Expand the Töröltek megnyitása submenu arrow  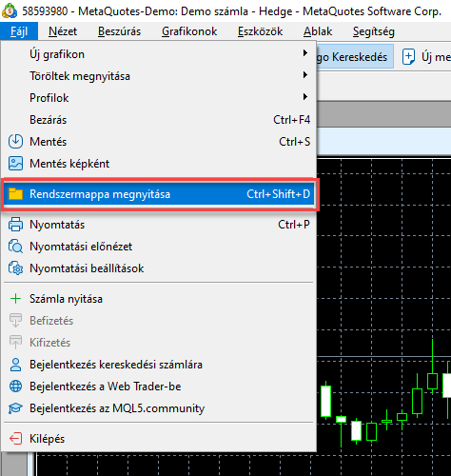coord(305,75)
